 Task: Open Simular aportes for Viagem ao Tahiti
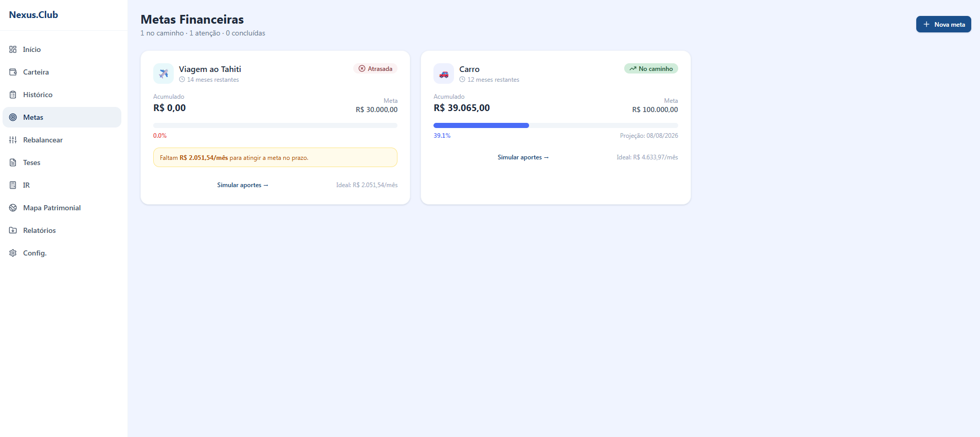[x=243, y=185]
